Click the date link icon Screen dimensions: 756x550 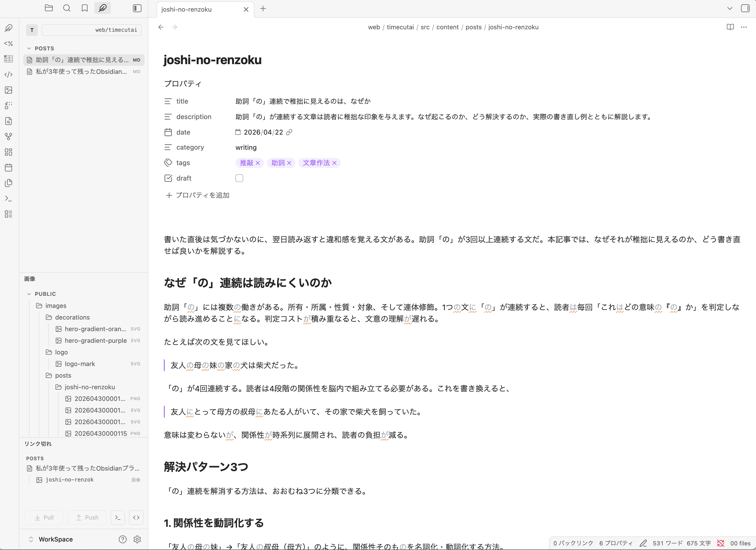click(x=289, y=132)
